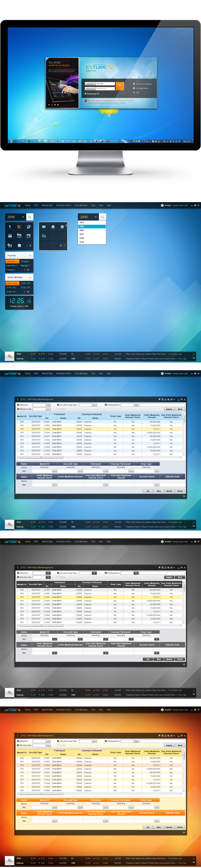Image resolution: width=201 pixels, height=868 pixels.
Task: Click the home icon in launcher grid
Action: [53, 227]
